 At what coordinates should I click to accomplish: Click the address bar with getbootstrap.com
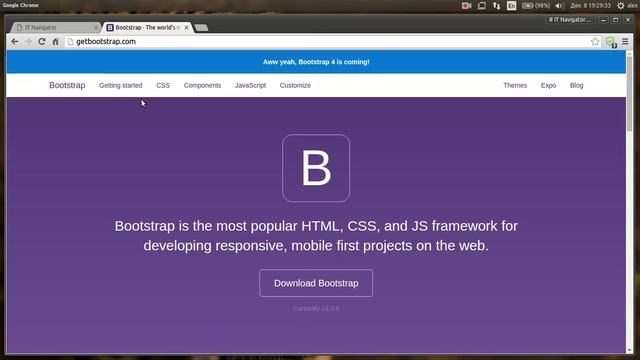(327, 42)
